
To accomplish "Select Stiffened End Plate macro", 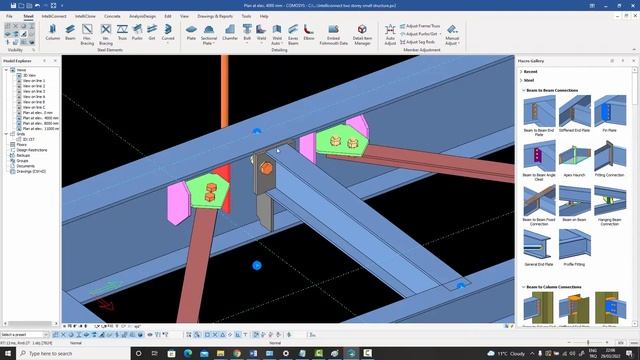I will (574, 114).
